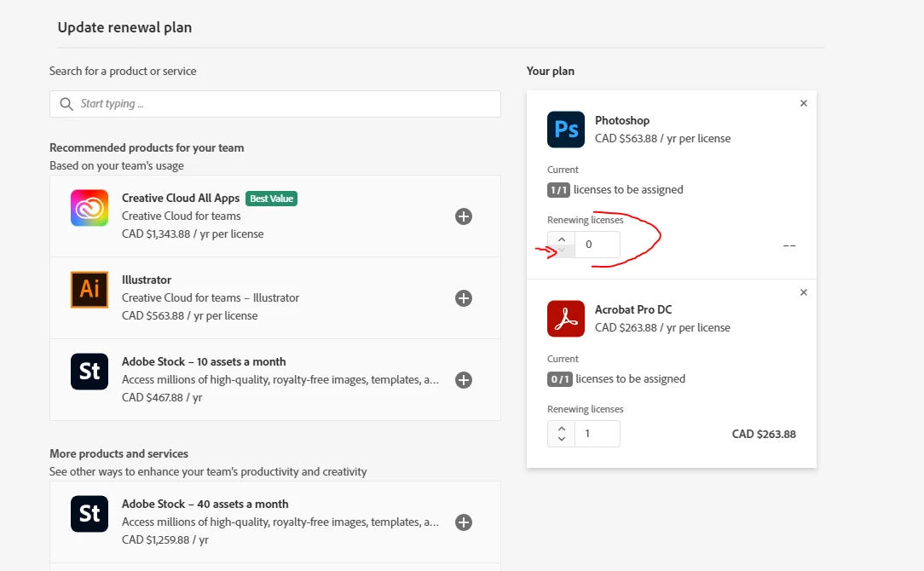Click Photoshop renewing licenses number field

point(598,245)
